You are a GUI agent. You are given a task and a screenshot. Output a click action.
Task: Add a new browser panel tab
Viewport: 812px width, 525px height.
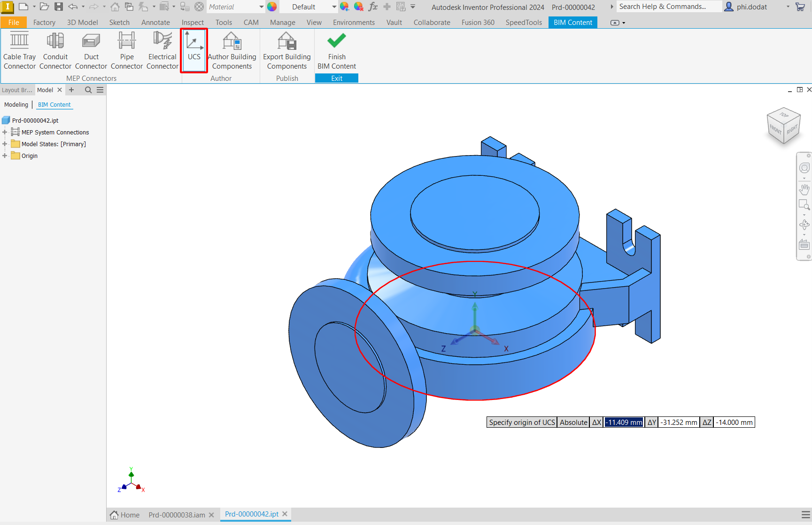click(x=71, y=90)
